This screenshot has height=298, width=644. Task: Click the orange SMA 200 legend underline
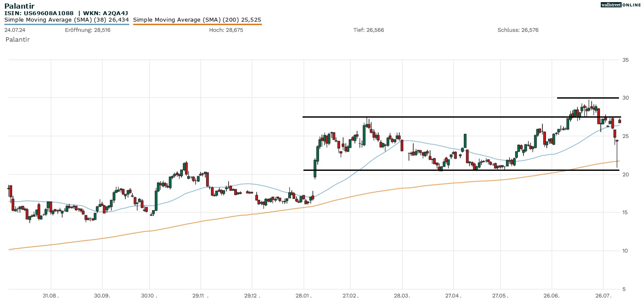[x=197, y=25]
